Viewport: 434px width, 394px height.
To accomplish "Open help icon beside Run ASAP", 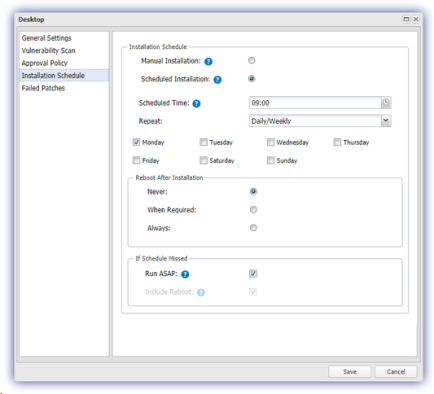I will 185,274.
